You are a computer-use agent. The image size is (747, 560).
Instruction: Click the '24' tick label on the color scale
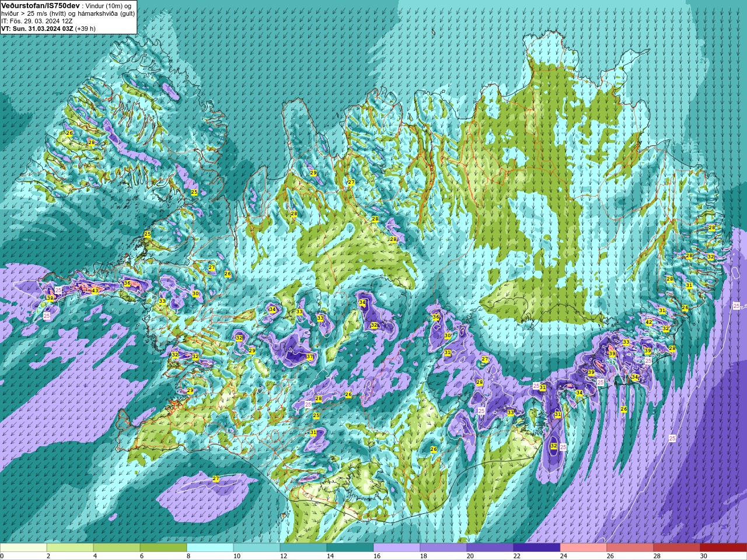click(x=564, y=556)
